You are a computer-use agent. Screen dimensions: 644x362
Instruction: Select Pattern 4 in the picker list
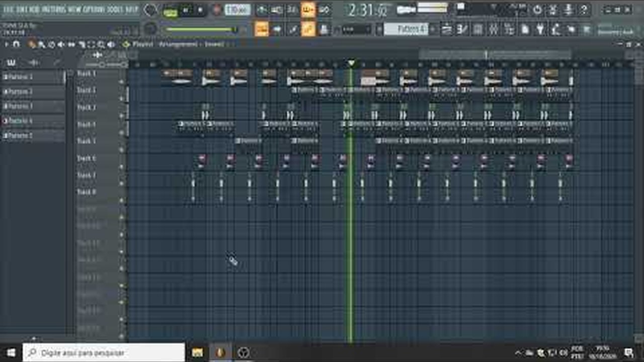33,121
